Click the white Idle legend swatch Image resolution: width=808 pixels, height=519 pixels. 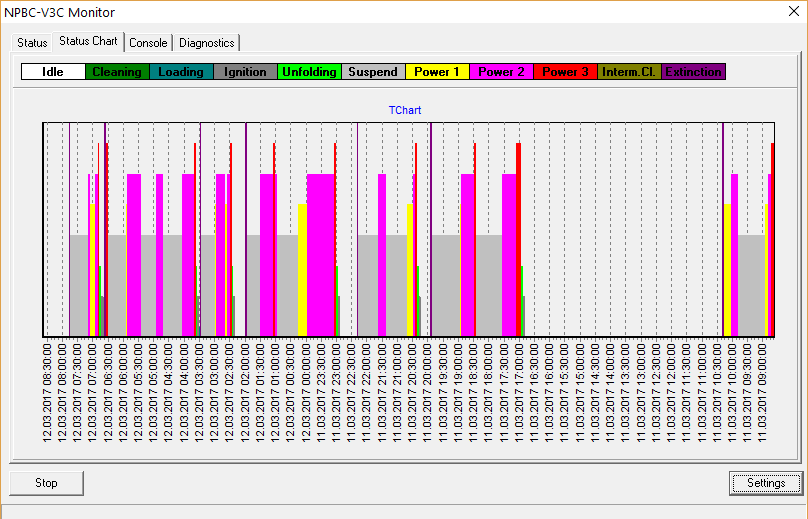pos(53,72)
